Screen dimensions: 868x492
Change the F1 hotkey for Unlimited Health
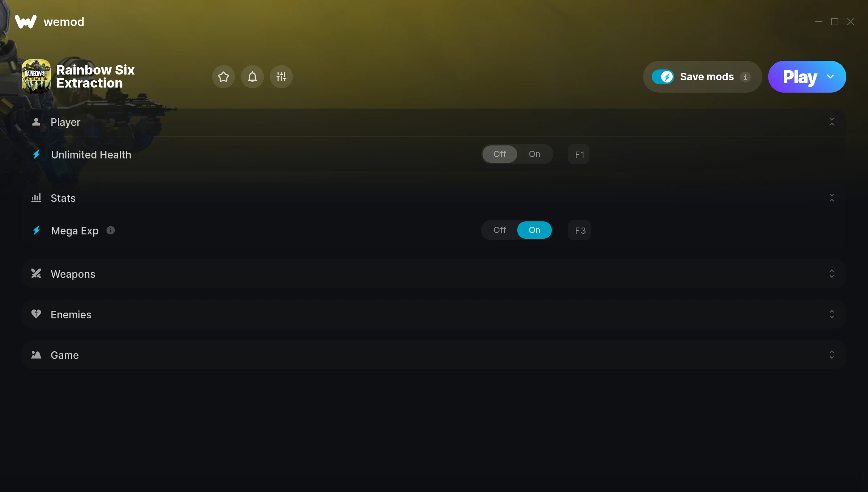point(579,154)
